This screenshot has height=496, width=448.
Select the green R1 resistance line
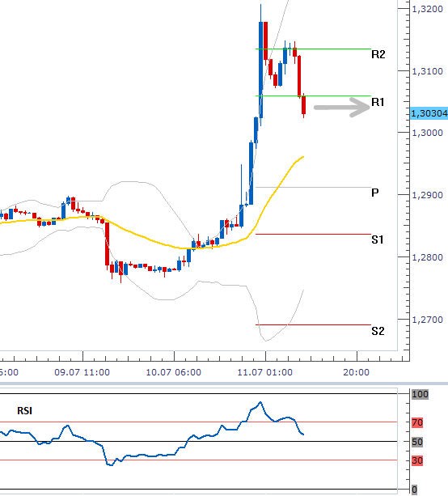point(313,95)
